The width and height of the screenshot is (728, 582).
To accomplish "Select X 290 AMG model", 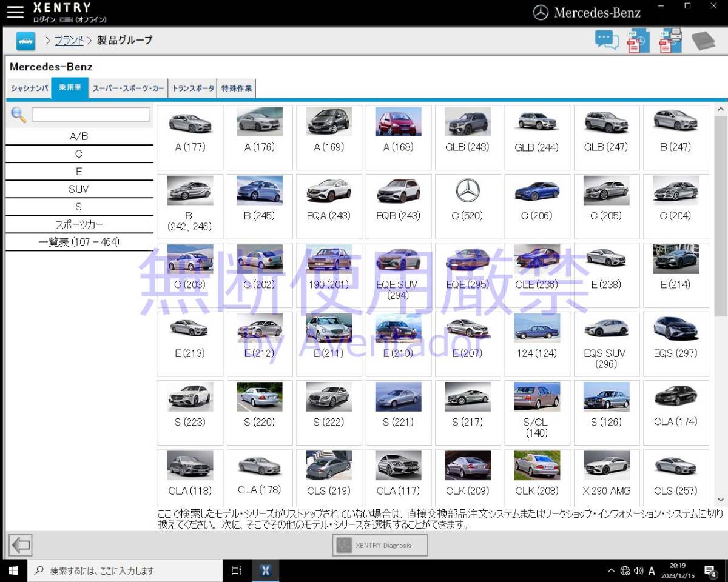I will click(x=607, y=478).
